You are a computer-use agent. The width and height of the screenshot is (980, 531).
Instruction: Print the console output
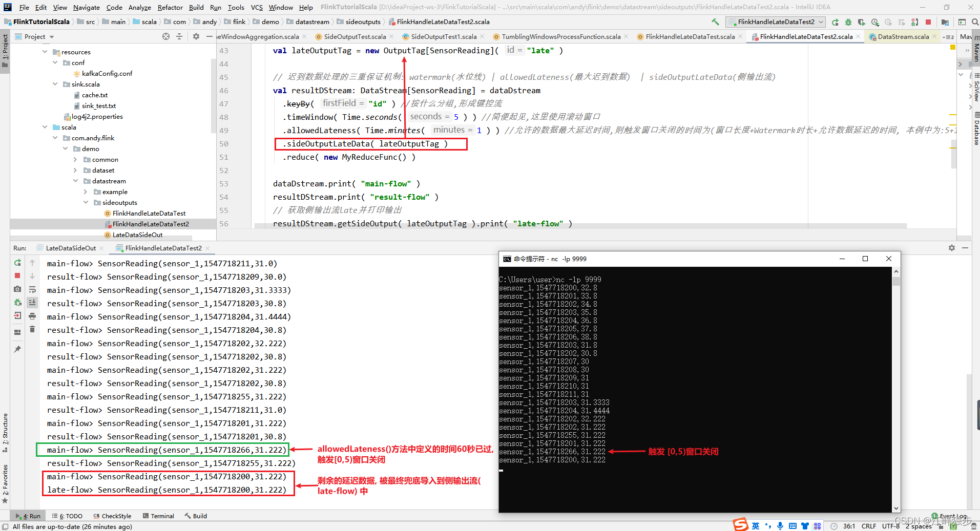tap(32, 315)
